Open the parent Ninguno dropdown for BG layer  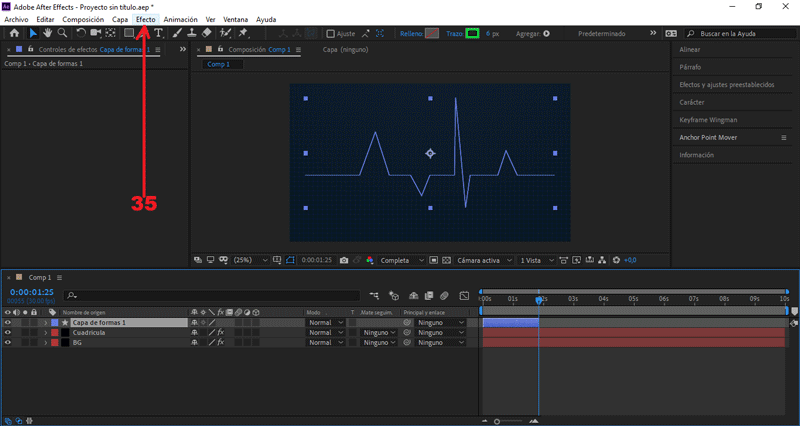click(441, 343)
